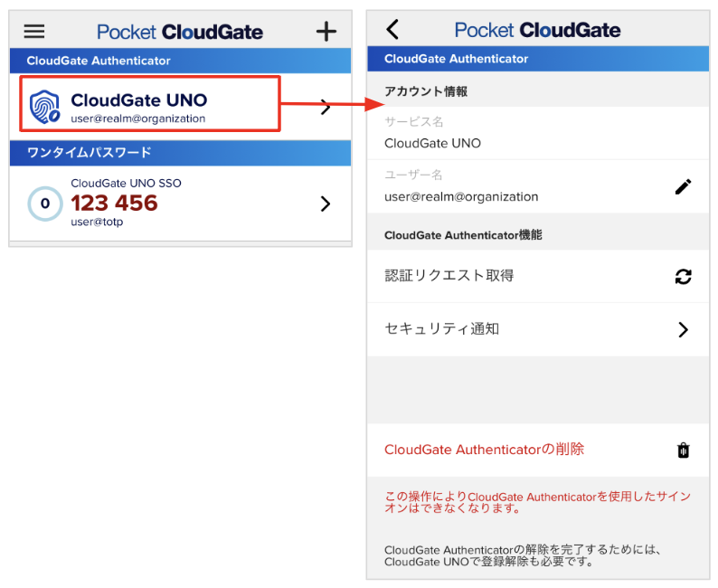Go back using the back arrow

coord(392,29)
